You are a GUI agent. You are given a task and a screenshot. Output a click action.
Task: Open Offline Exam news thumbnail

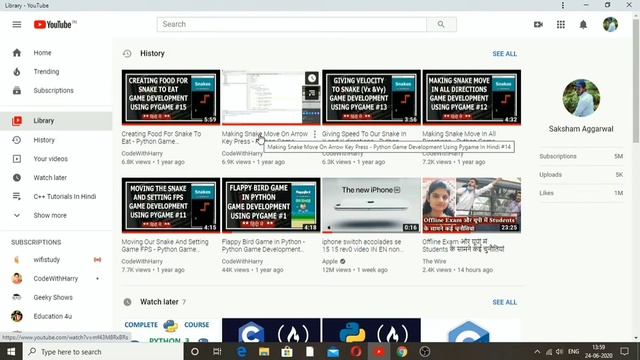[x=471, y=205]
